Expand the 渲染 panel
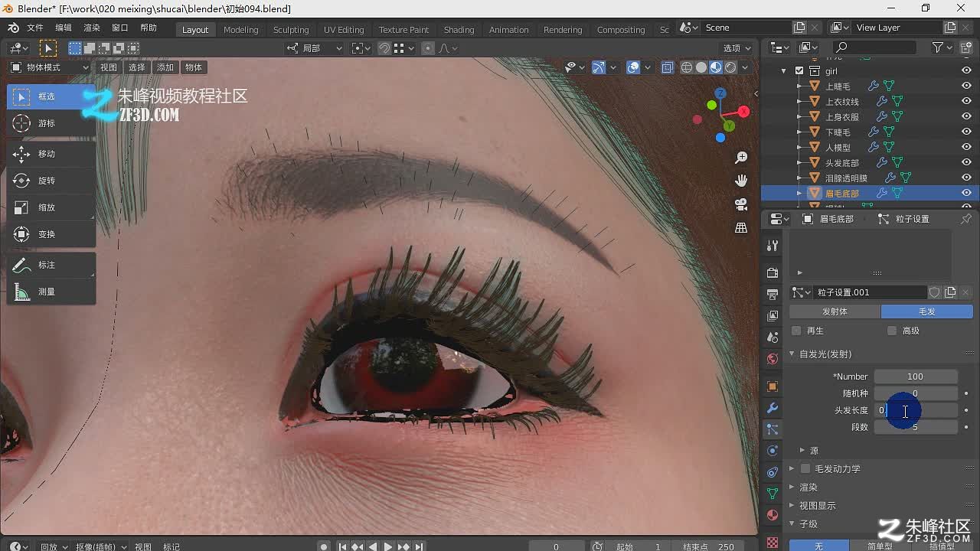Image resolution: width=980 pixels, height=551 pixels. click(x=792, y=487)
